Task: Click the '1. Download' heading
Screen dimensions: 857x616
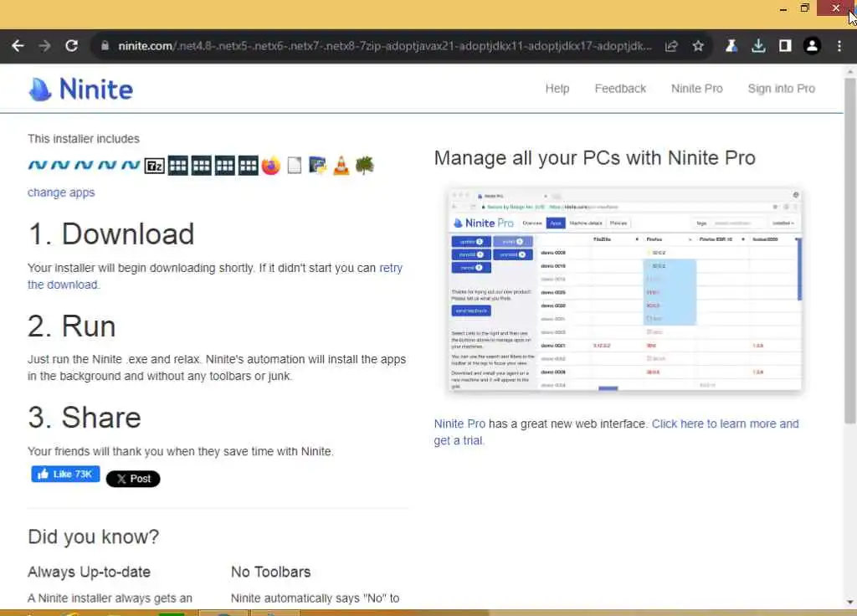Action: (x=111, y=234)
